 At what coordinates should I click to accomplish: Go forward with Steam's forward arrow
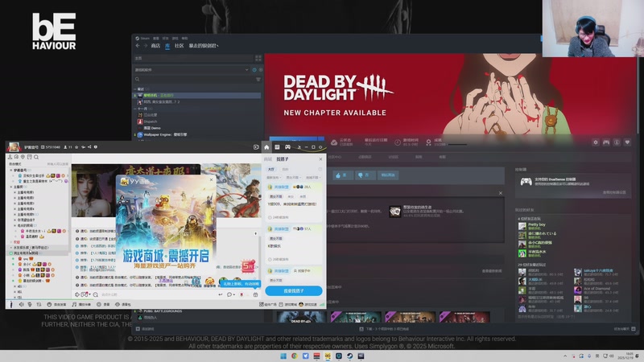tap(146, 46)
